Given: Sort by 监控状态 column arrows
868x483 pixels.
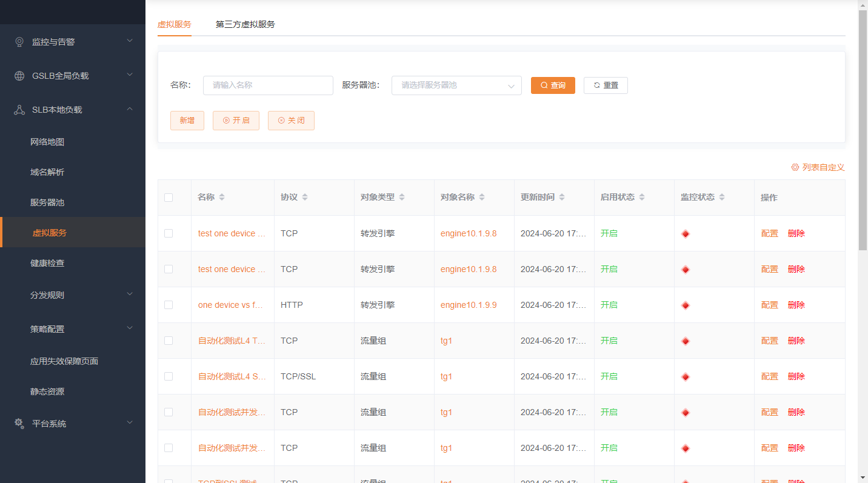Looking at the screenshot, I should (x=722, y=198).
